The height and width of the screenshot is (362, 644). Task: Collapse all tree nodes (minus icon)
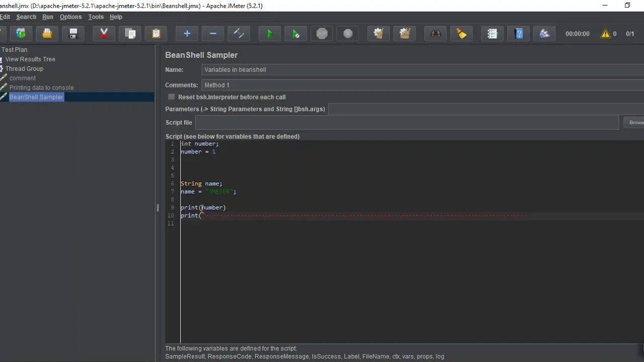[x=213, y=34]
